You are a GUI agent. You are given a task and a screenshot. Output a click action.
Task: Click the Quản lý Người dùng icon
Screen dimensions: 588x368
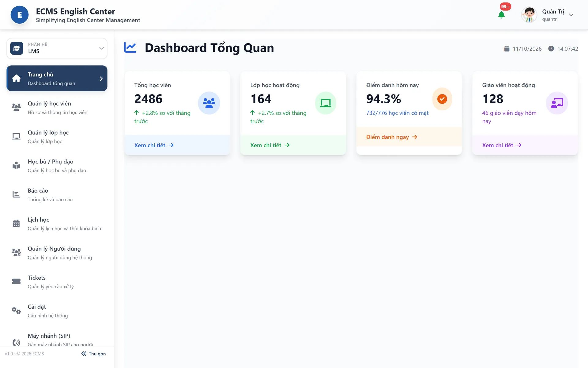(x=16, y=252)
